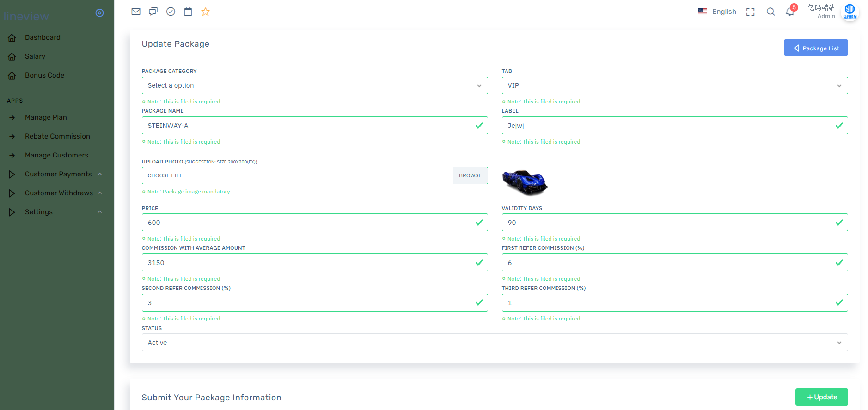This screenshot has height=410, width=868.
Task: Toggle fullscreen mode icon
Action: (x=750, y=12)
